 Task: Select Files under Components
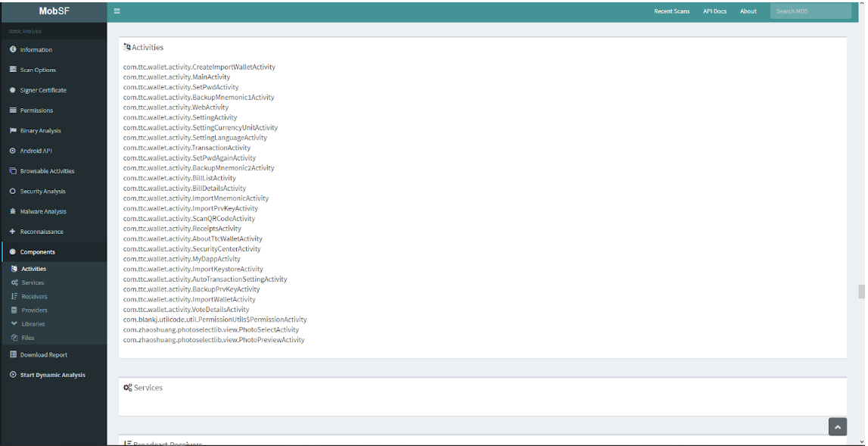tap(28, 338)
